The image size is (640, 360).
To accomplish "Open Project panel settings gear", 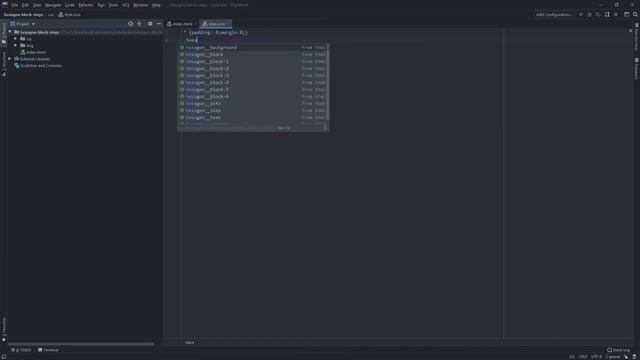I will 150,24.
